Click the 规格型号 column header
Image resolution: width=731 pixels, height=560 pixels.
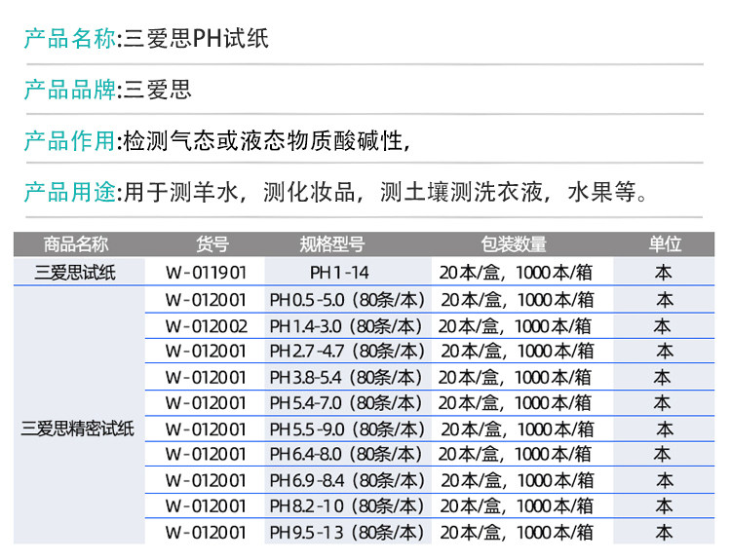click(332, 244)
